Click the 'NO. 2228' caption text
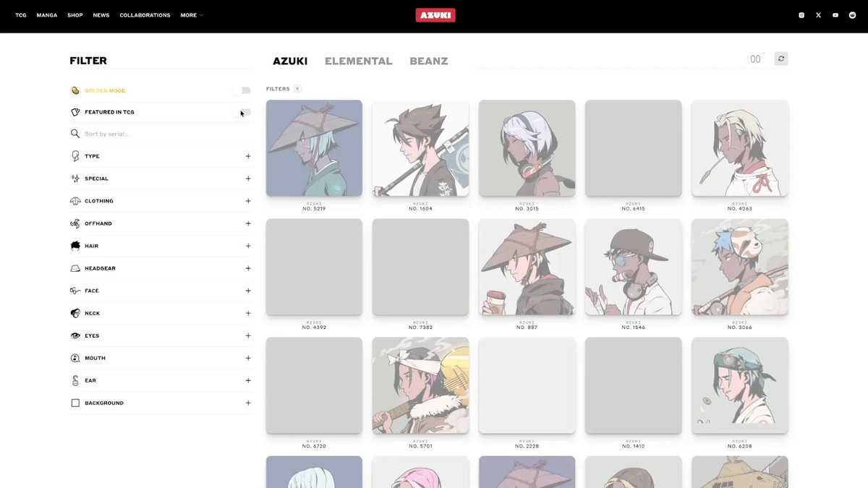The height and width of the screenshot is (488, 868). click(x=527, y=446)
